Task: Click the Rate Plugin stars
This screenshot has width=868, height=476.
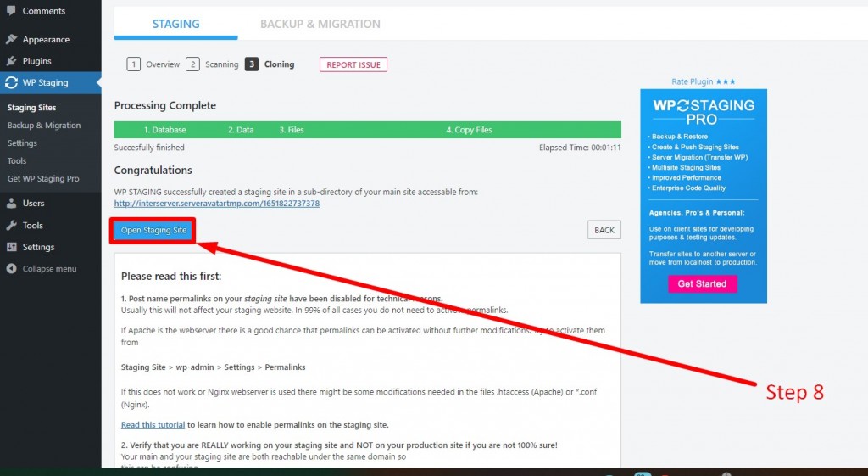Action: [726, 81]
